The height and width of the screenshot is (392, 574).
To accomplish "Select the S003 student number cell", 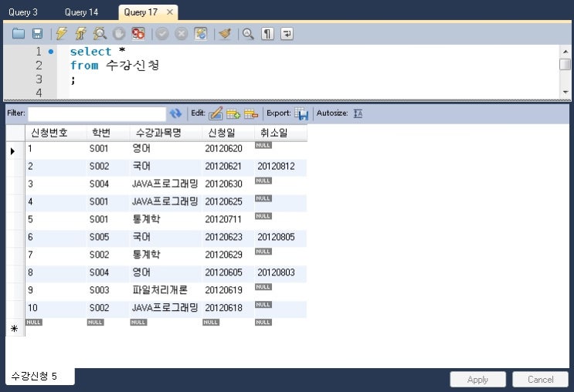I will 107,290.
